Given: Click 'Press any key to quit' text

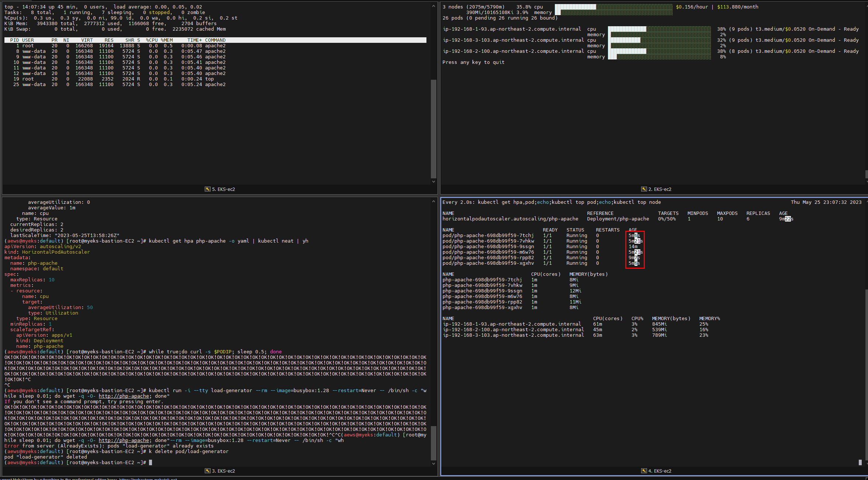Looking at the screenshot, I should click(473, 62).
